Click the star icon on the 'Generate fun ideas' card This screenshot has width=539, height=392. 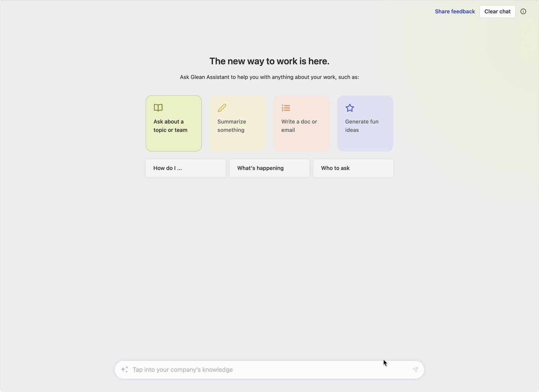[x=349, y=107]
